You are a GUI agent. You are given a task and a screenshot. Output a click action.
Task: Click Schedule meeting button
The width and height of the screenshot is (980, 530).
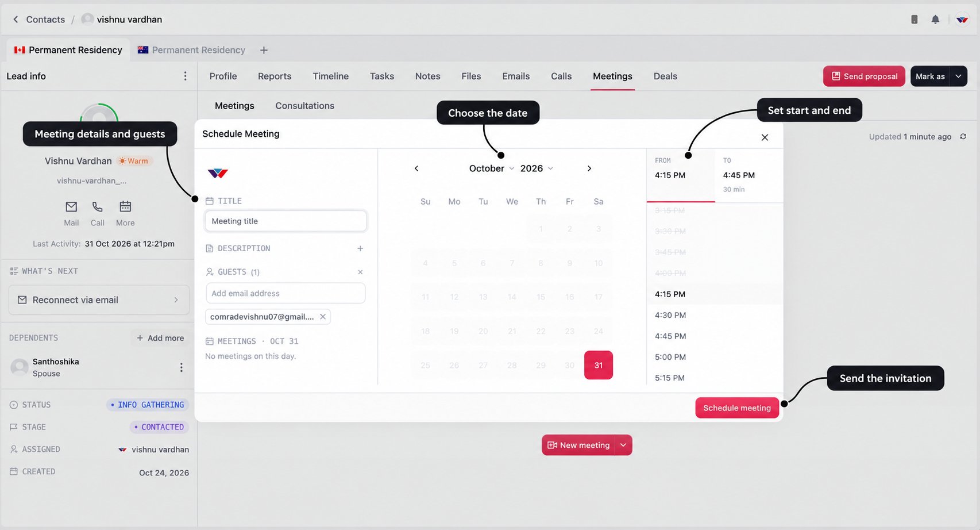click(x=737, y=408)
